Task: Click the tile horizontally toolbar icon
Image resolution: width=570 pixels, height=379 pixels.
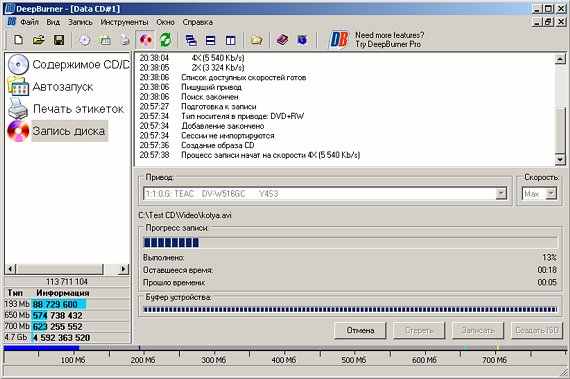Action: point(210,40)
